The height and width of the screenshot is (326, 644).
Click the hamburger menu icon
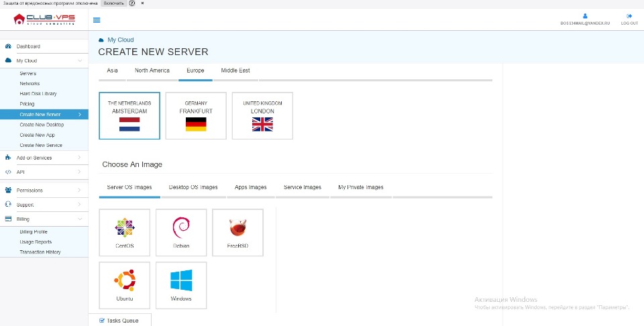pyautogui.click(x=97, y=20)
